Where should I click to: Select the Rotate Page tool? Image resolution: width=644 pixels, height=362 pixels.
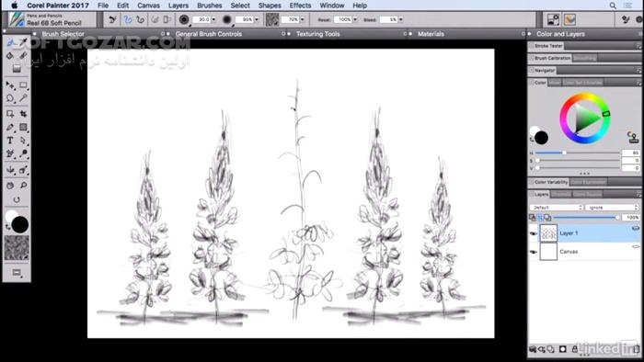tap(17, 199)
